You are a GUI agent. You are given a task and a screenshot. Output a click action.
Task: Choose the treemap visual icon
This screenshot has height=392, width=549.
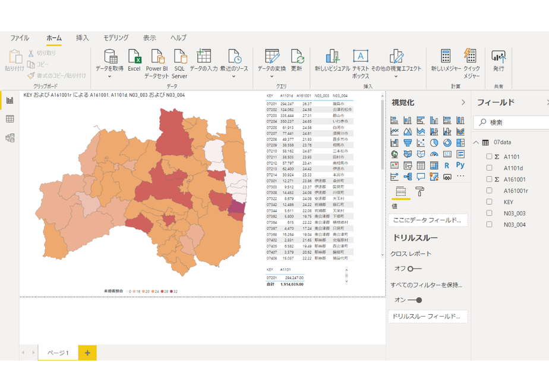(460, 143)
